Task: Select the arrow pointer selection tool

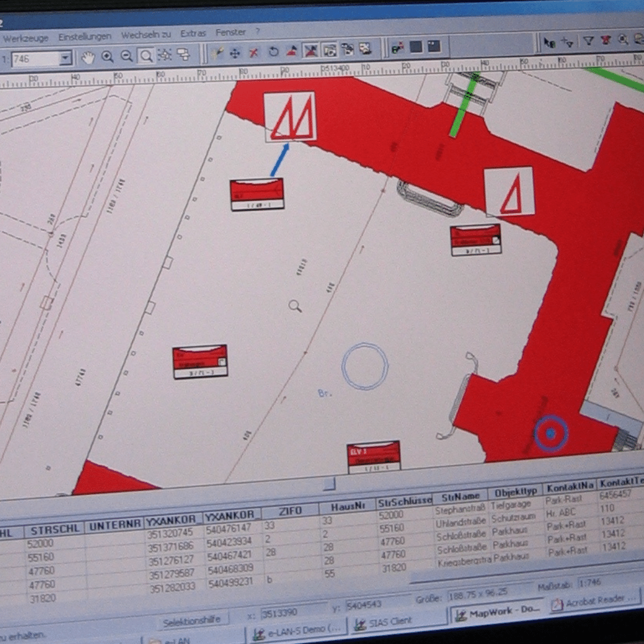Action: (x=549, y=43)
